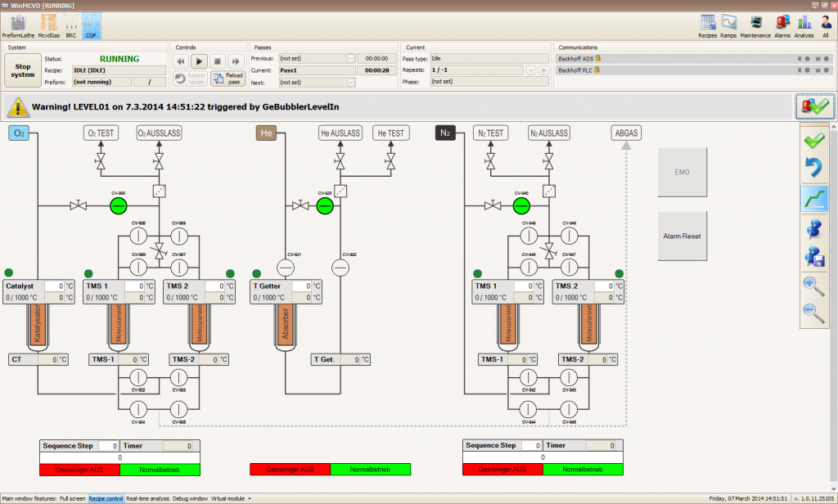Expand the Next pass dropdown
Screen dimensions: 838x504
(351, 83)
